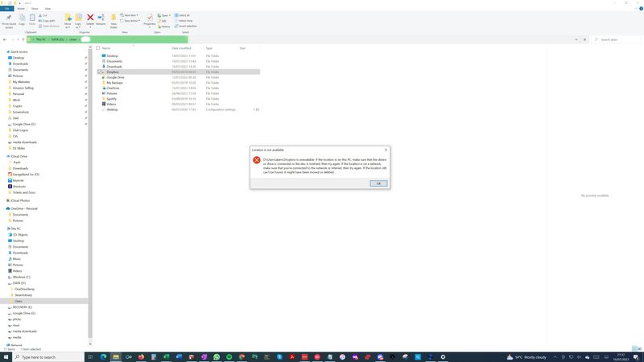Open WhatsApp from the taskbar

click(x=217, y=357)
